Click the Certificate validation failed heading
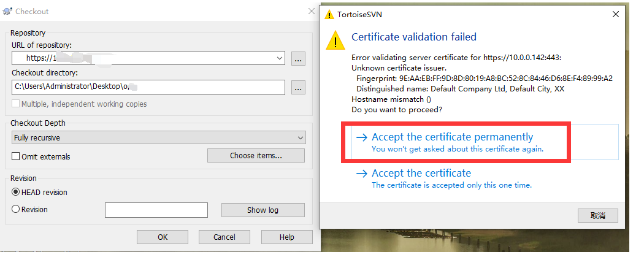Image resolution: width=644 pixels, height=257 pixels. [x=414, y=37]
